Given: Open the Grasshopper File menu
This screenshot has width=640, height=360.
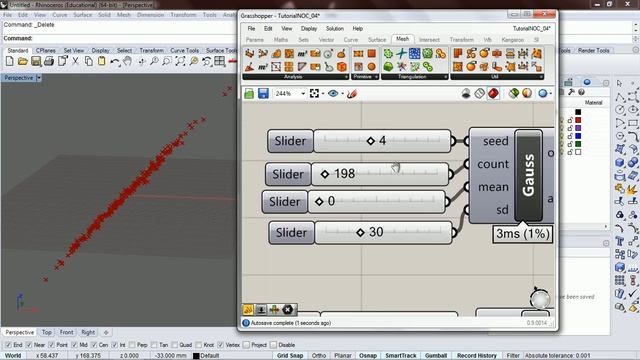Looking at the screenshot, I should point(251,29).
